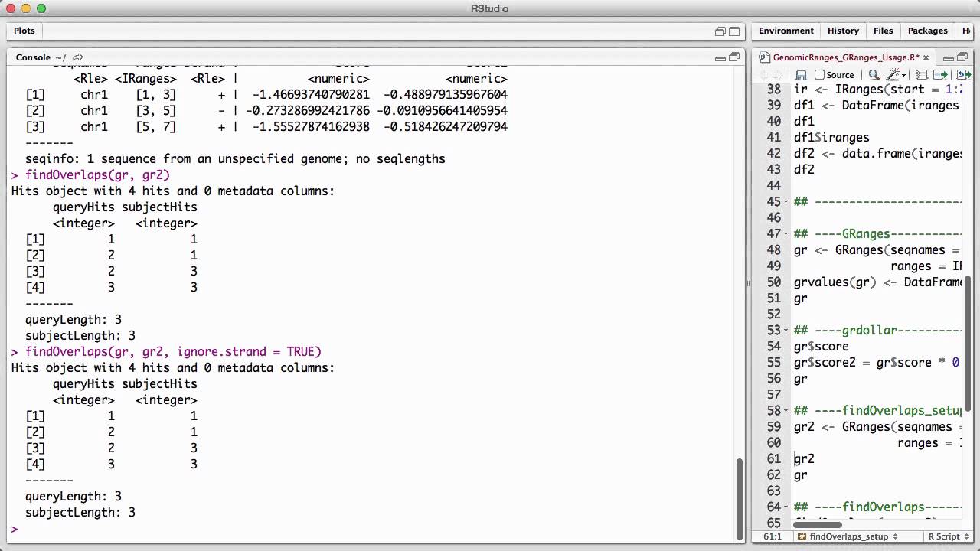Click line 61 'gr2' in editor
This screenshot has height=551, width=980.
pyautogui.click(x=804, y=459)
